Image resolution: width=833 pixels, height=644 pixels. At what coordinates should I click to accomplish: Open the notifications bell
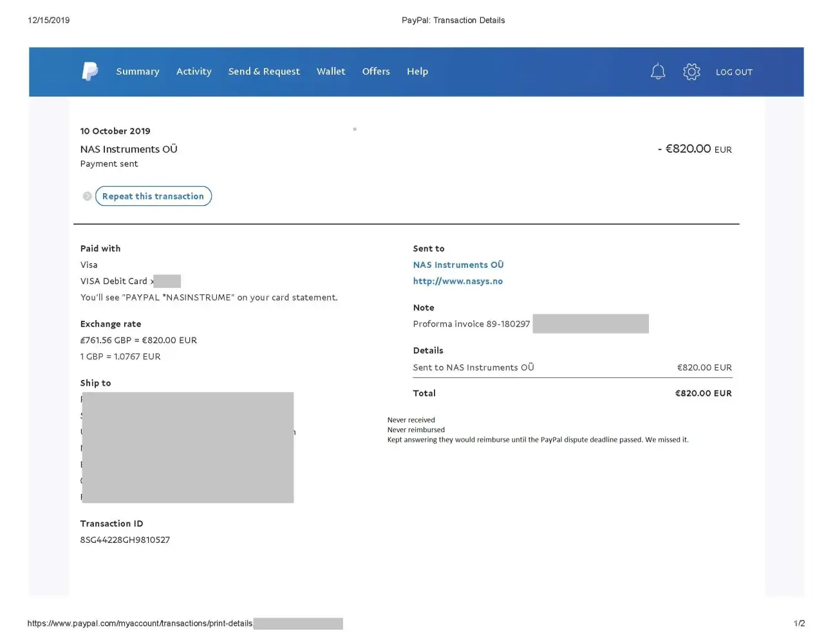click(x=657, y=71)
